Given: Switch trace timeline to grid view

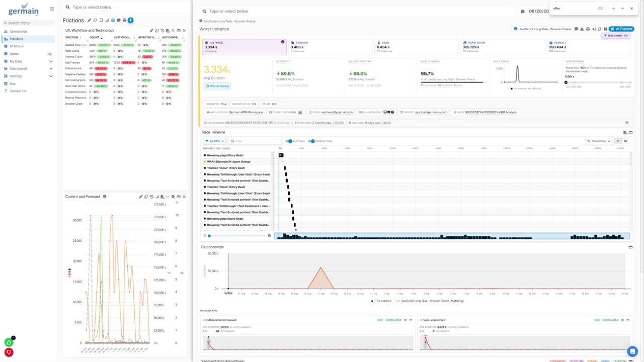Looking at the screenshot, I should [x=626, y=141].
